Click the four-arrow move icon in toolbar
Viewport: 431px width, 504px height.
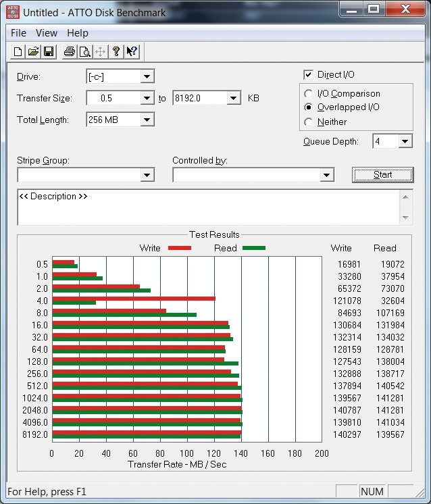pos(100,52)
